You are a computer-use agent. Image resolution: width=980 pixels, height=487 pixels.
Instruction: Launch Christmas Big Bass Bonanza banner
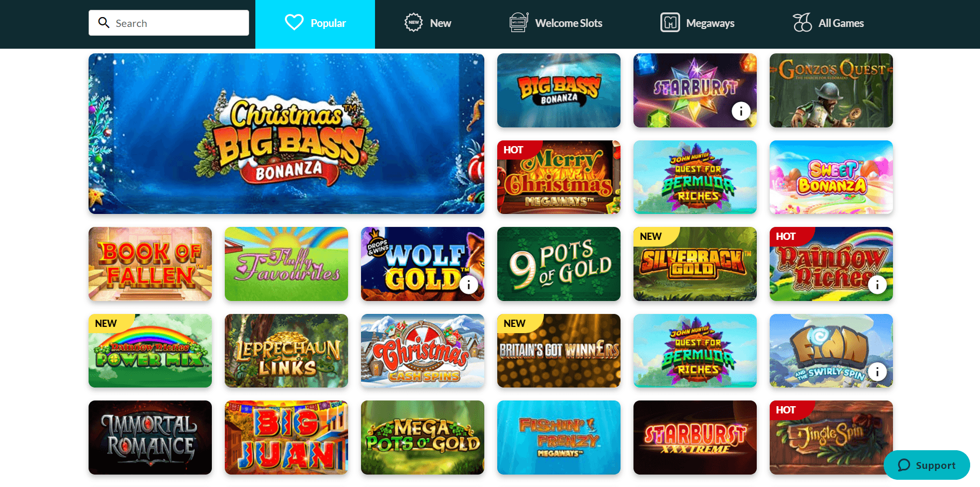[286, 134]
